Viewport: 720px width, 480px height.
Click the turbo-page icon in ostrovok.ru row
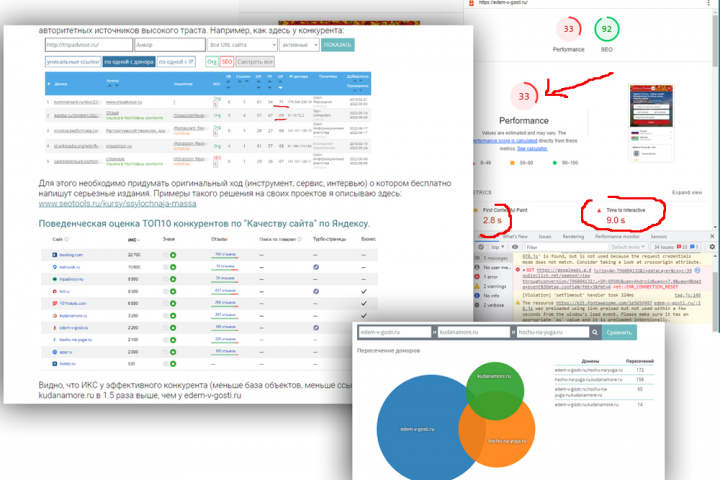tap(316, 267)
